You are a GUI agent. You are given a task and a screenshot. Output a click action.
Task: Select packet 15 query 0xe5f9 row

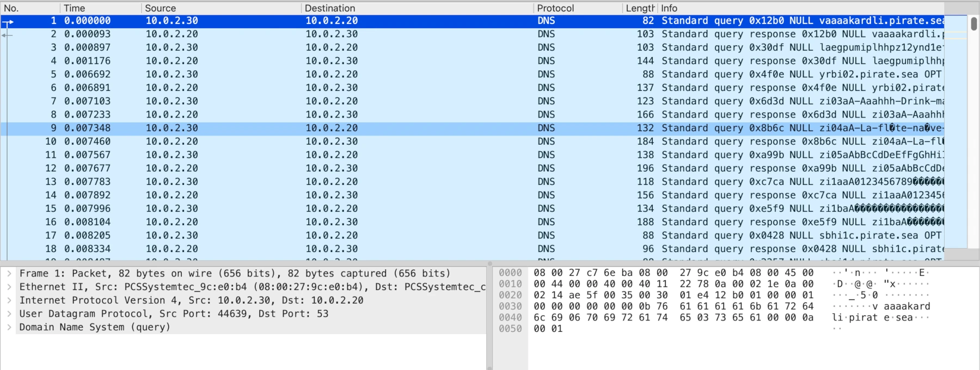[x=473, y=208]
